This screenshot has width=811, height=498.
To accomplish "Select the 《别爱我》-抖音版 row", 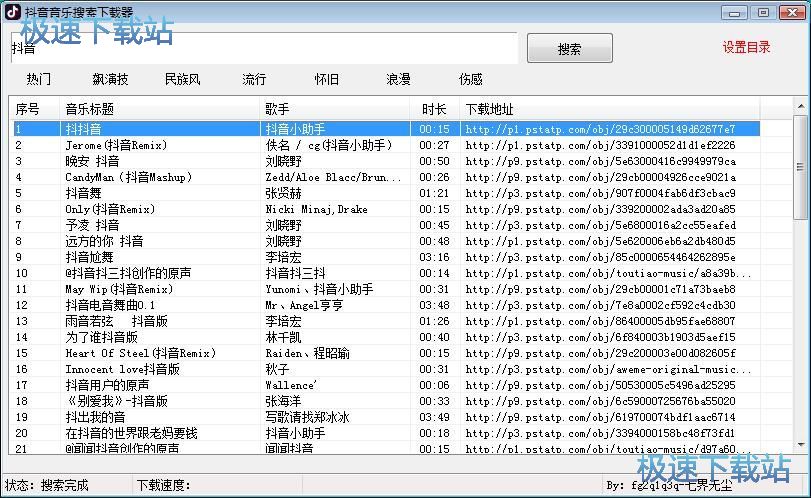I will tap(387, 401).
